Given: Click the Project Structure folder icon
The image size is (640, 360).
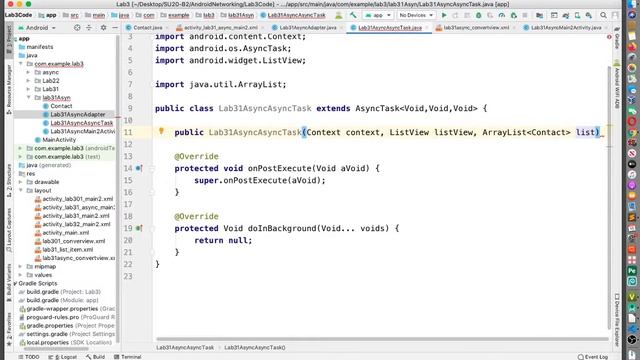Looking at the screenshot, I should (540, 16).
